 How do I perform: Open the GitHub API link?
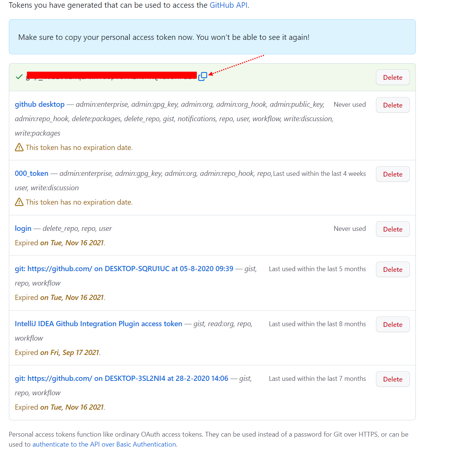tap(229, 5)
